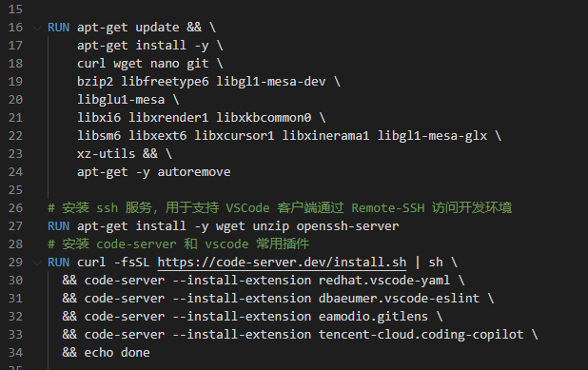Click 'xz-utils' on line 23
The width and height of the screenshot is (588, 370).
(107, 154)
